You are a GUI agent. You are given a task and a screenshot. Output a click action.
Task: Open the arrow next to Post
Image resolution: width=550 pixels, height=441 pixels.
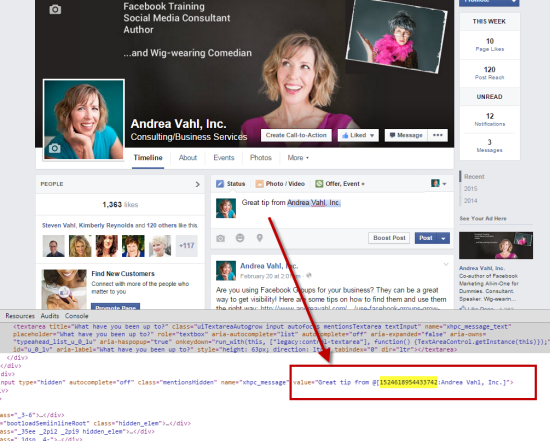(443, 238)
